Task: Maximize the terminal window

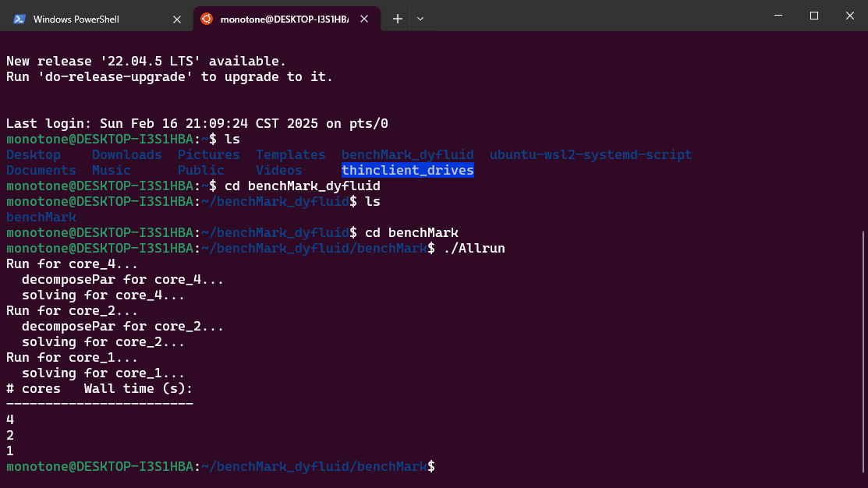Action: (x=813, y=16)
